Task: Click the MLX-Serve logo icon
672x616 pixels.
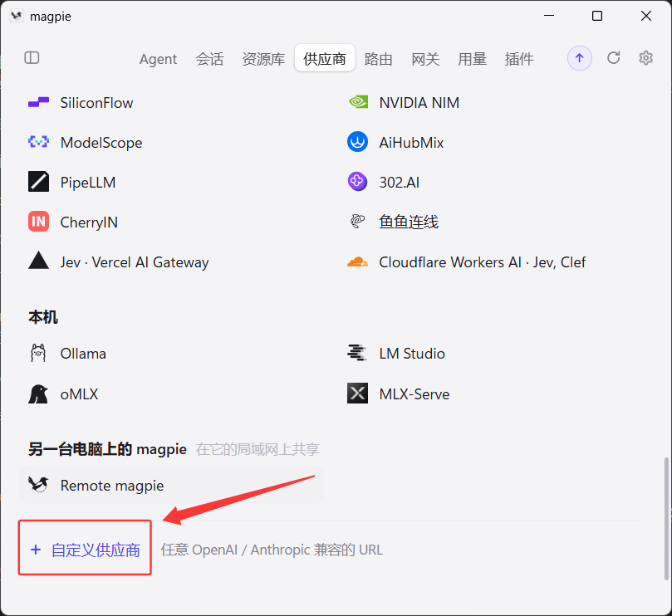Action: click(357, 394)
